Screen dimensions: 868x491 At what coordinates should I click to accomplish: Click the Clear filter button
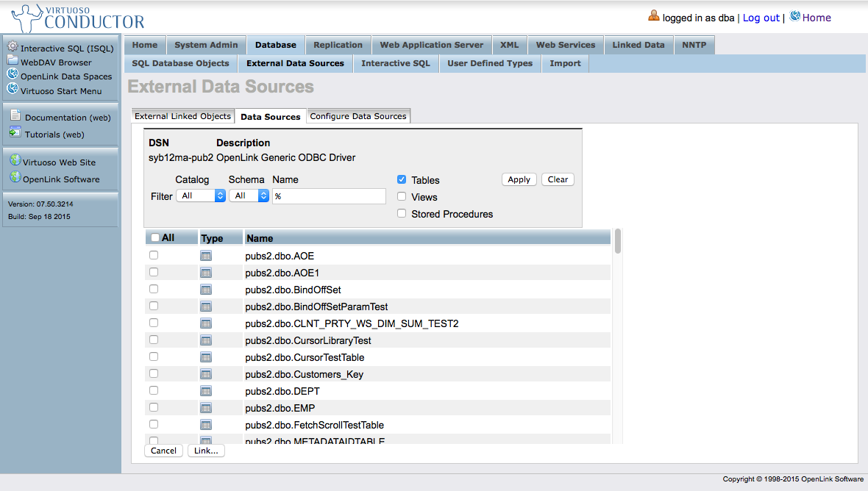pyautogui.click(x=558, y=179)
